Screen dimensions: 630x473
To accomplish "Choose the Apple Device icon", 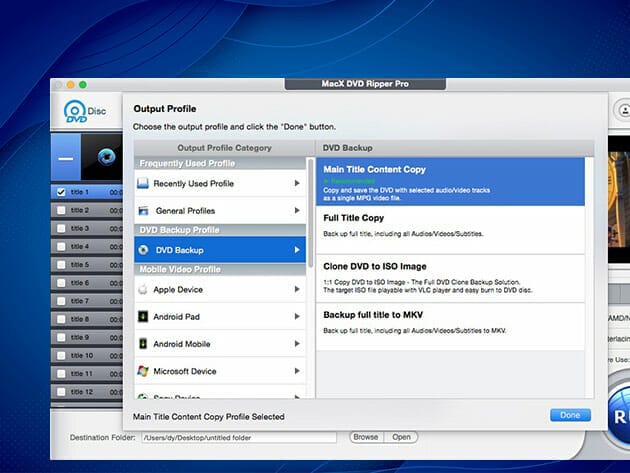I will coord(144,290).
